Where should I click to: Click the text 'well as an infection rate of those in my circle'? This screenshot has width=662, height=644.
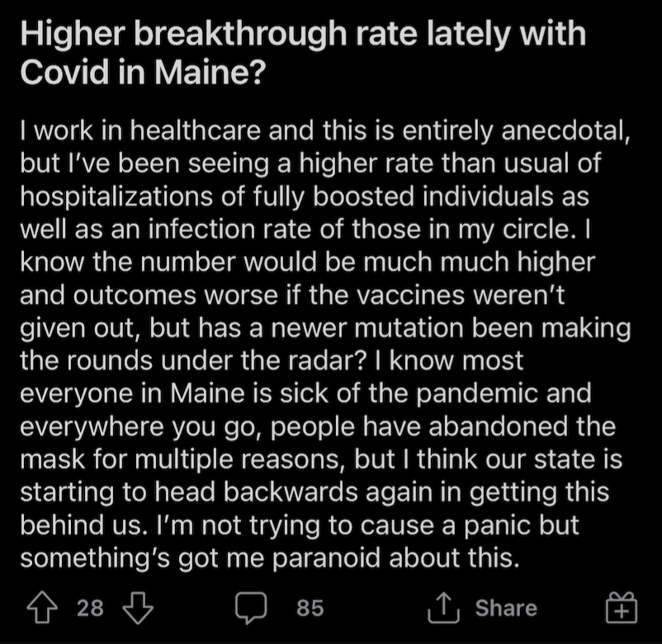295,230
